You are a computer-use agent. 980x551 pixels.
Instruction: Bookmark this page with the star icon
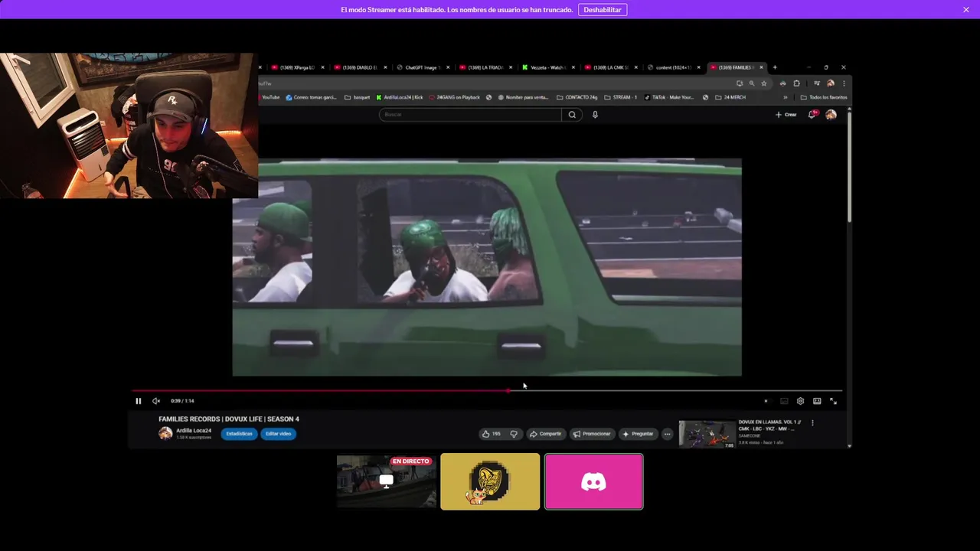click(763, 83)
